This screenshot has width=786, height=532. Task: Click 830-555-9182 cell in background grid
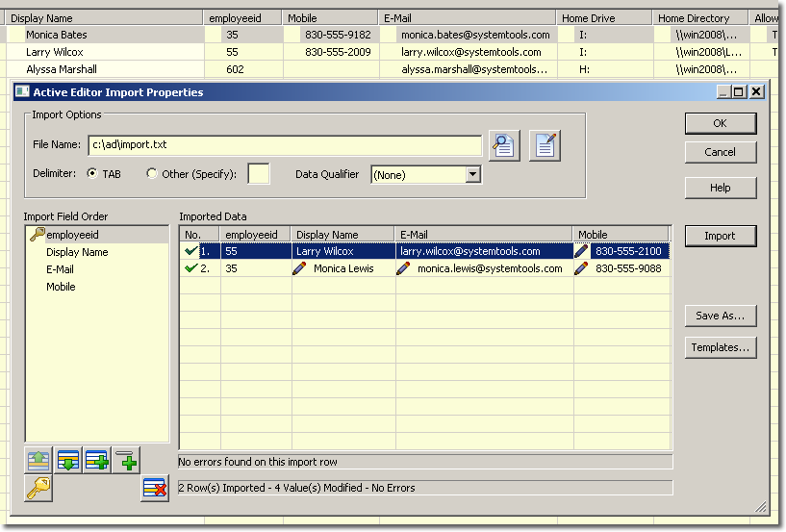click(338, 35)
